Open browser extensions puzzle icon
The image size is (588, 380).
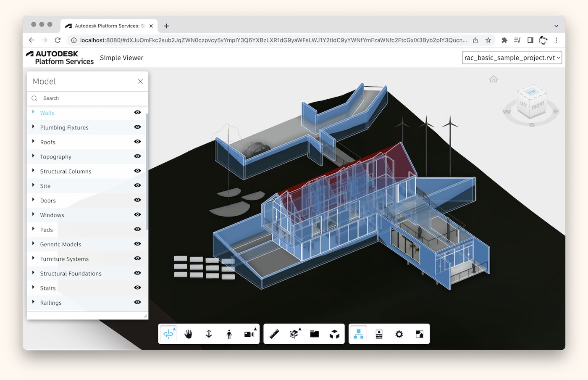click(504, 40)
